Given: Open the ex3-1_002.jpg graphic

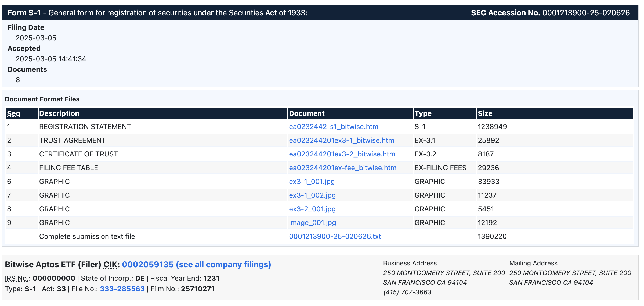Looking at the screenshot, I should [312, 195].
